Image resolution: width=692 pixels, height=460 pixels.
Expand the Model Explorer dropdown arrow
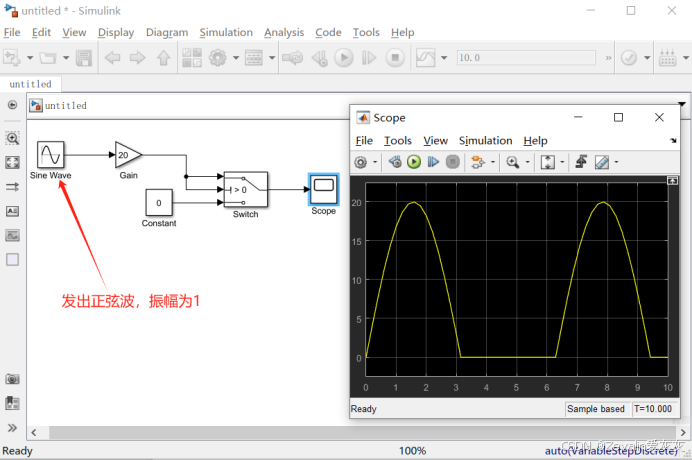tap(272, 58)
